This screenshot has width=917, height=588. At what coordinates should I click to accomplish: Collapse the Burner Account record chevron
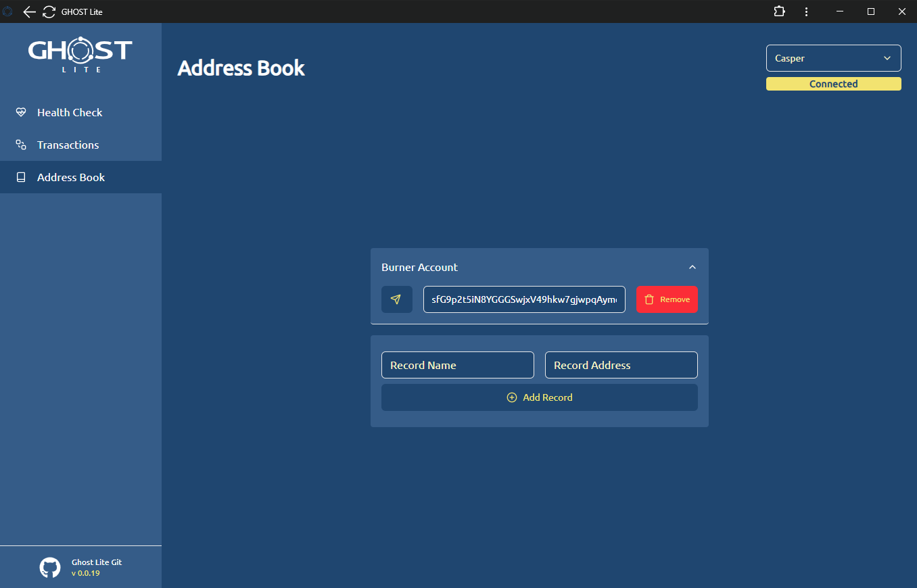click(692, 267)
